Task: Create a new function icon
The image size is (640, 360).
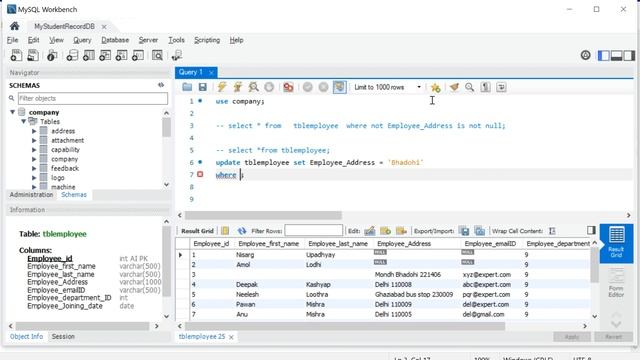Action: click(x=138, y=55)
